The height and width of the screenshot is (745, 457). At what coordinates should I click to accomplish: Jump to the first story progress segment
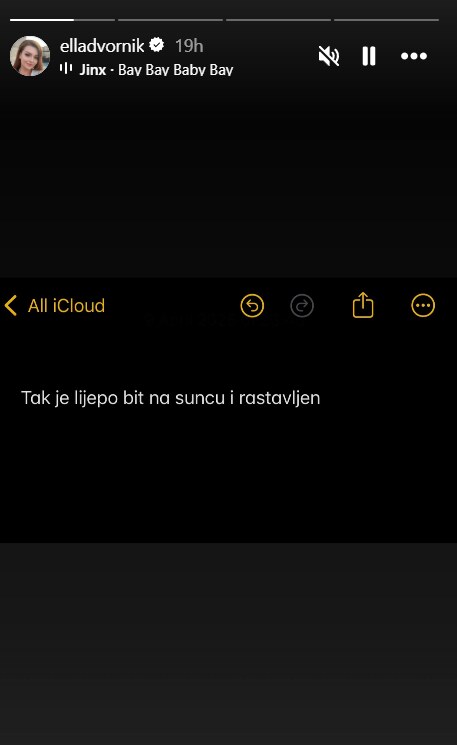(x=62, y=20)
